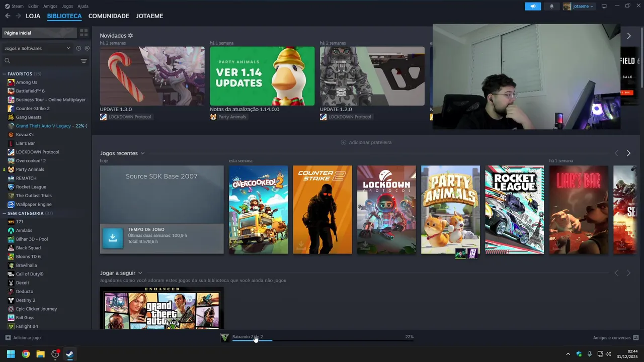
Task: Open the Novidades settings gear
Action: 130,36
